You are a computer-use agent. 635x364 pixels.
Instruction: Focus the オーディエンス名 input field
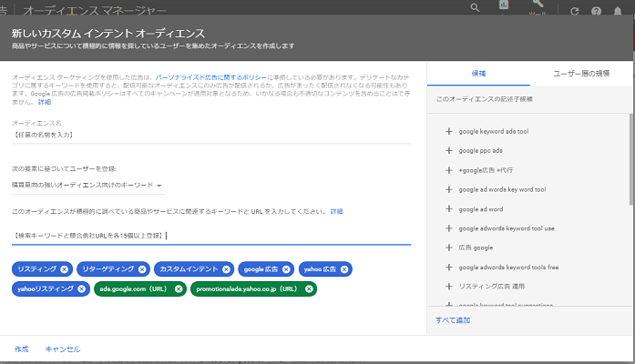[x=211, y=135]
